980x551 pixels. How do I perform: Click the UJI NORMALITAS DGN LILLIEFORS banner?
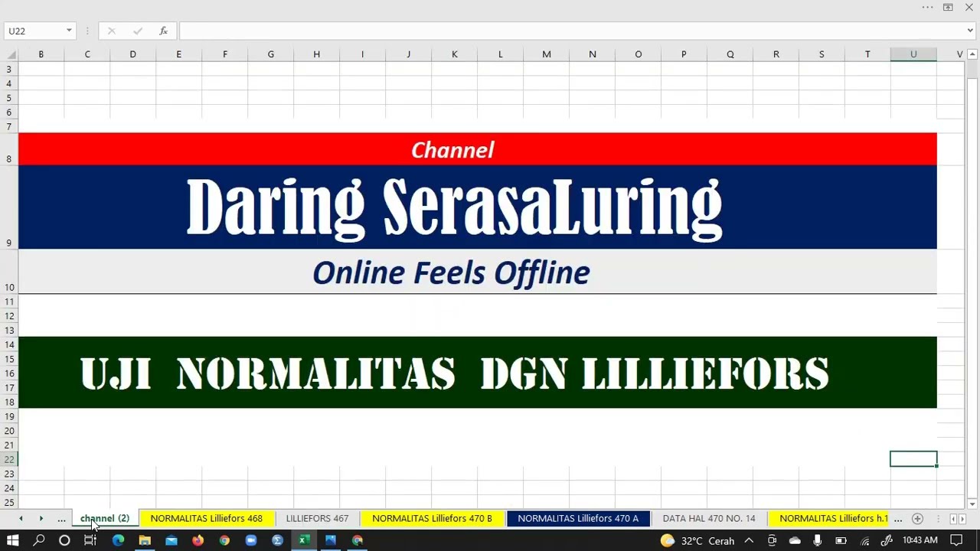coord(477,373)
